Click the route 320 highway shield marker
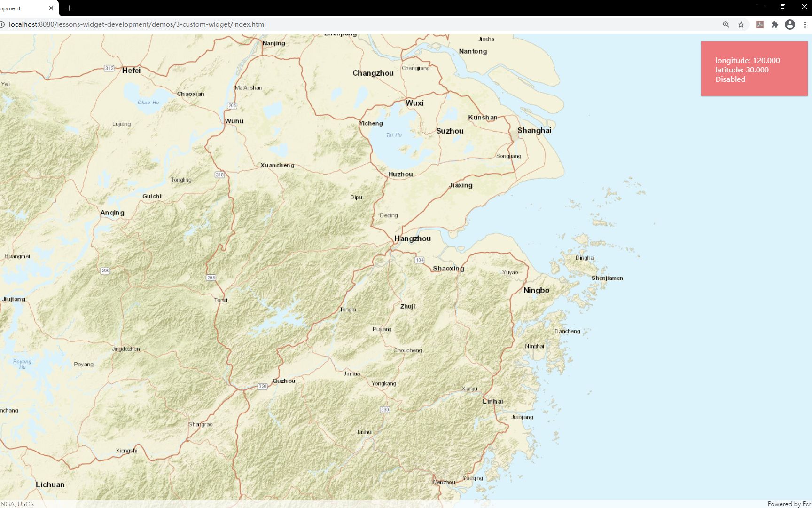Image resolution: width=812 pixels, height=508 pixels. click(x=262, y=385)
